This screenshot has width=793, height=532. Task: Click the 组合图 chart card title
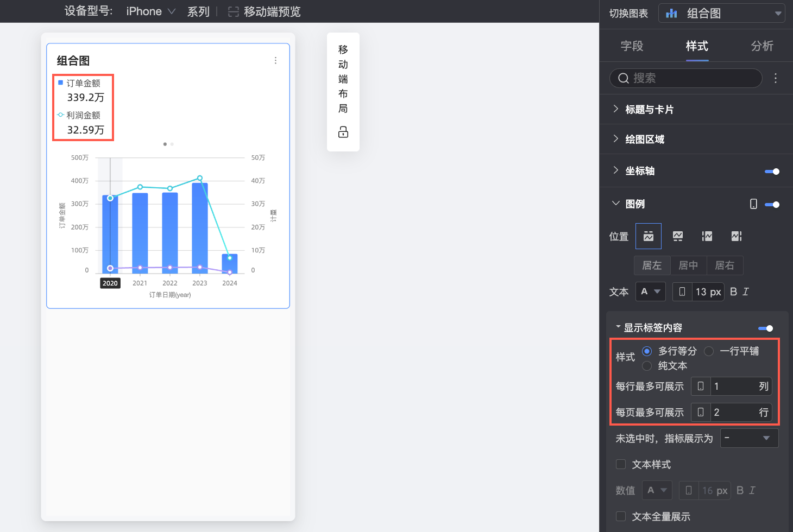point(73,61)
